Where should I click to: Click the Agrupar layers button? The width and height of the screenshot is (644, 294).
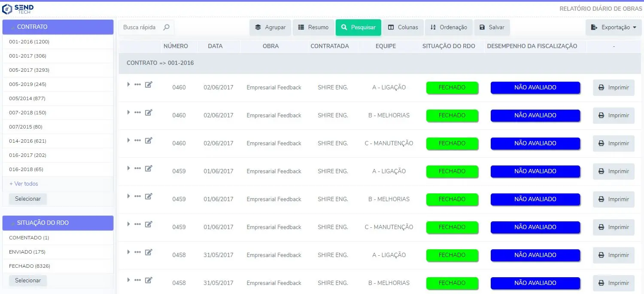(270, 27)
